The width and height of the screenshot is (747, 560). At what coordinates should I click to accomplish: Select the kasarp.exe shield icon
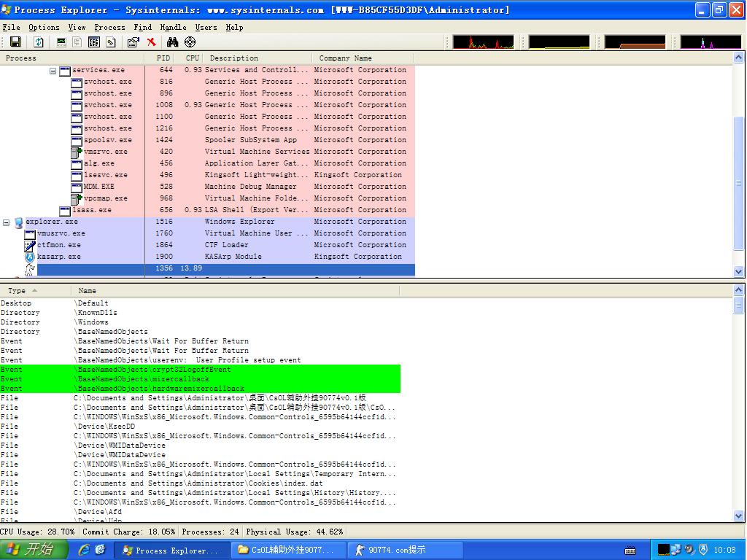(x=29, y=257)
